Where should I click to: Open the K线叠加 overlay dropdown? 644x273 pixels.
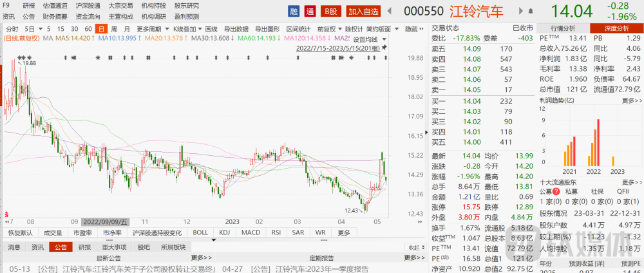pos(187,29)
